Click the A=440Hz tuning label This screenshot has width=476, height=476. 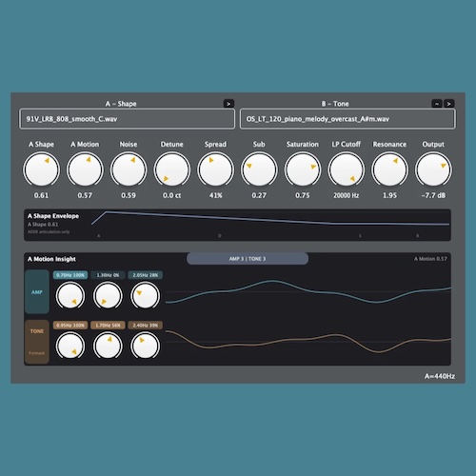pyautogui.click(x=440, y=376)
